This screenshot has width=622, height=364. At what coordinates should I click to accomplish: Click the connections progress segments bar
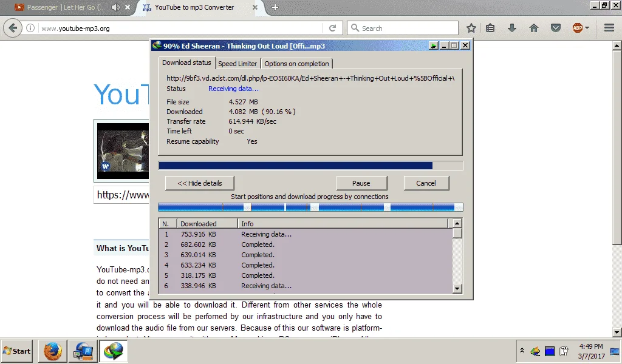click(x=310, y=207)
